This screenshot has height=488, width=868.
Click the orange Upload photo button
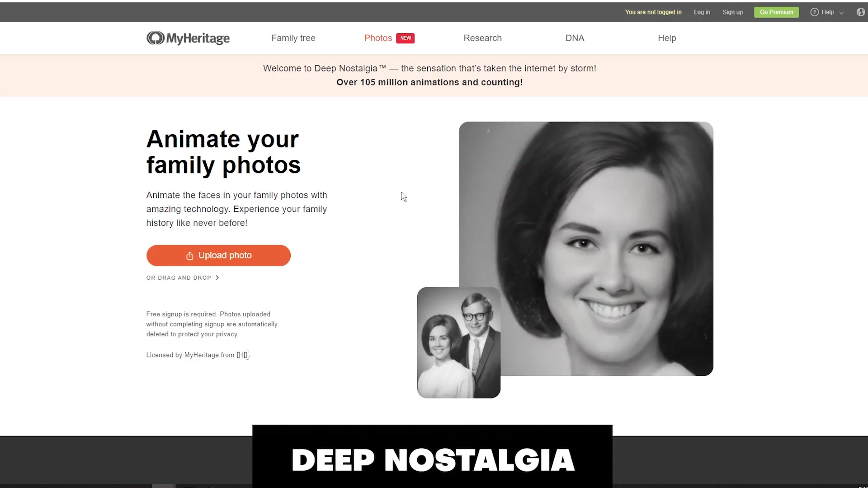(218, 255)
